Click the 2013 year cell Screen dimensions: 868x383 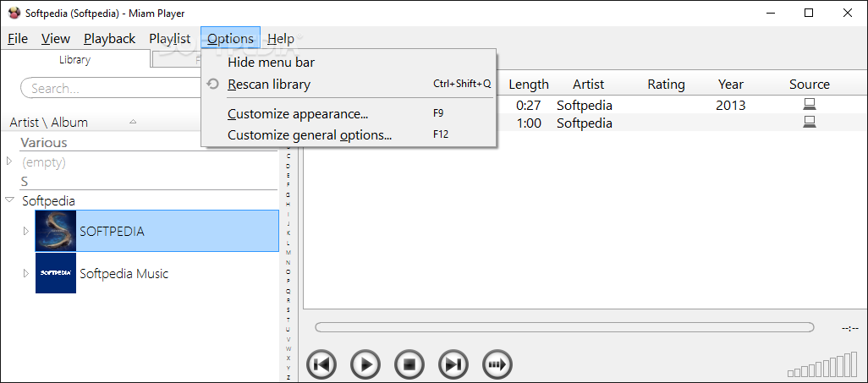click(x=731, y=105)
